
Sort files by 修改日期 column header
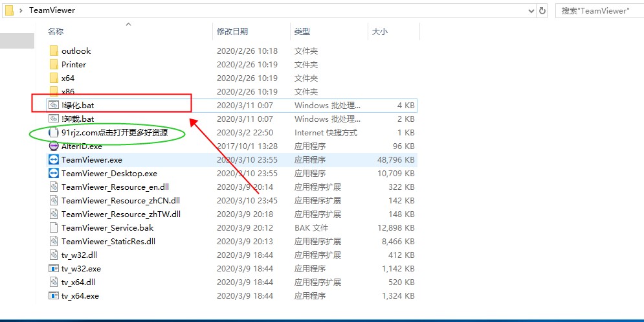[x=232, y=31]
